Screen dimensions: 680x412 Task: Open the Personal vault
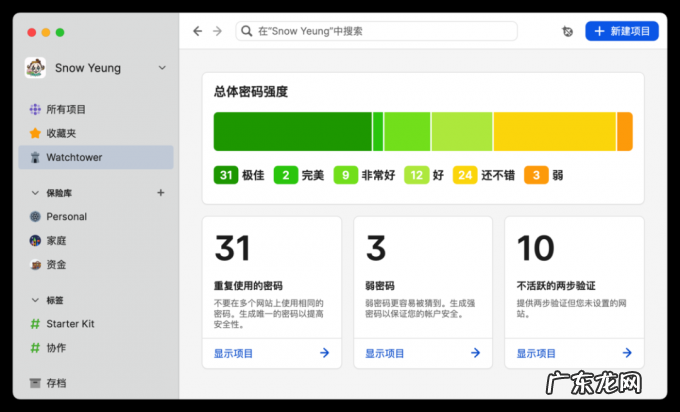pos(96,216)
